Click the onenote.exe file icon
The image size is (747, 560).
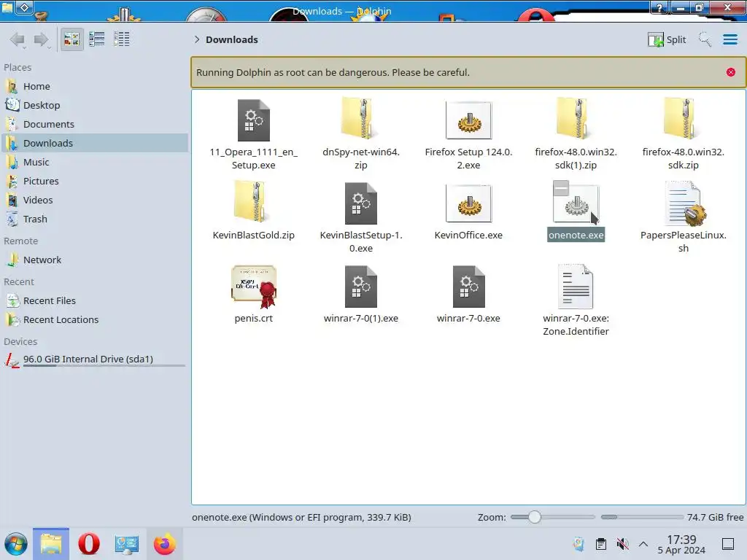click(576, 205)
